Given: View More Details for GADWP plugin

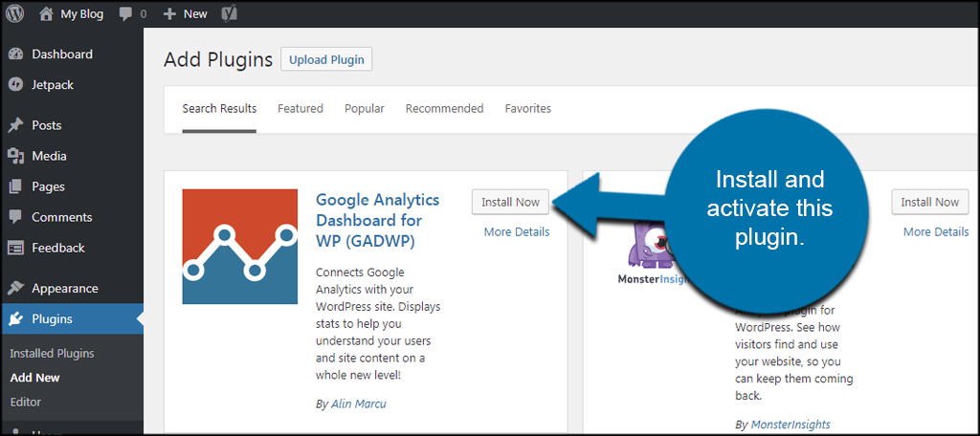Looking at the screenshot, I should coord(517,231).
